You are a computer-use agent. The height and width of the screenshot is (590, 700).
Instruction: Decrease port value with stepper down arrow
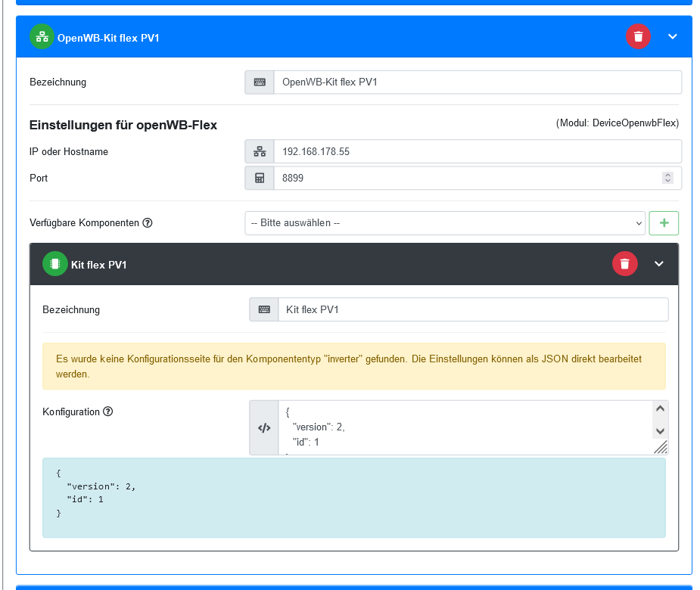pyautogui.click(x=668, y=181)
